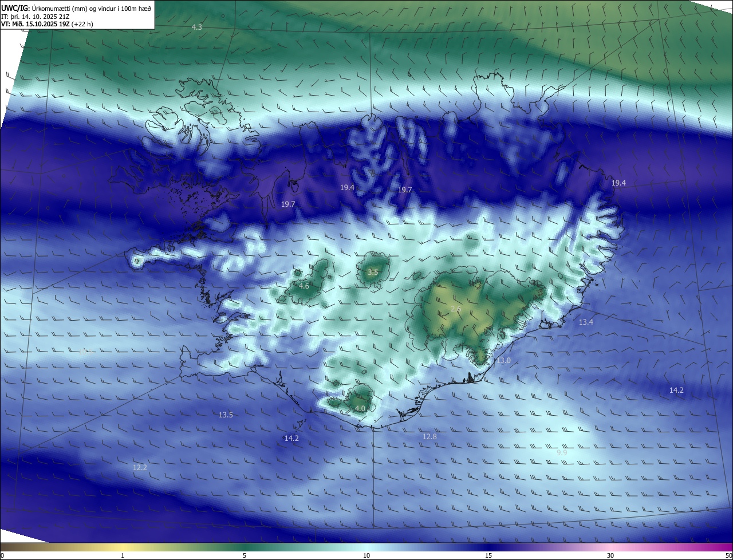Click the colorbar tick label 1
Image resolution: width=733 pixels, height=560 pixels.
pos(123,555)
